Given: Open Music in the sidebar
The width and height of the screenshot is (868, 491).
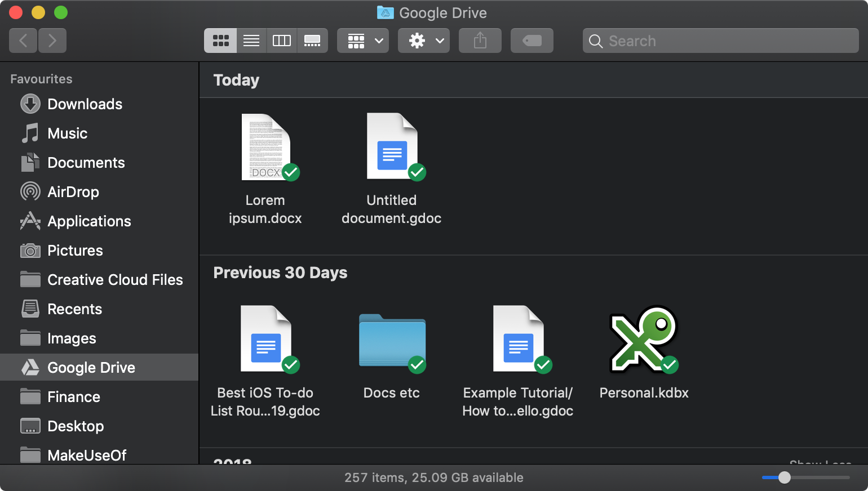Looking at the screenshot, I should point(99,133).
